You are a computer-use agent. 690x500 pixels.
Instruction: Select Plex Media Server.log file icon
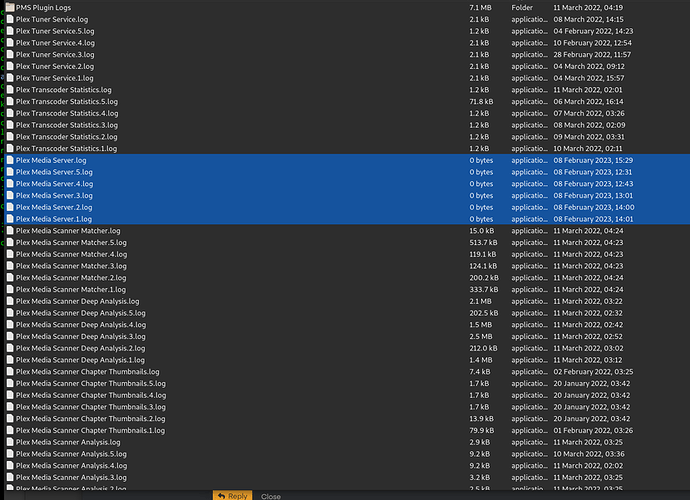[10, 160]
